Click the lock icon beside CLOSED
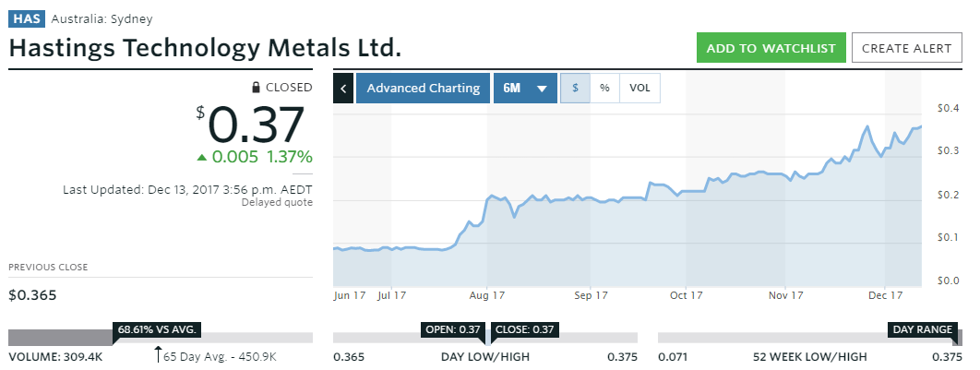The height and width of the screenshot is (370, 980). click(257, 88)
